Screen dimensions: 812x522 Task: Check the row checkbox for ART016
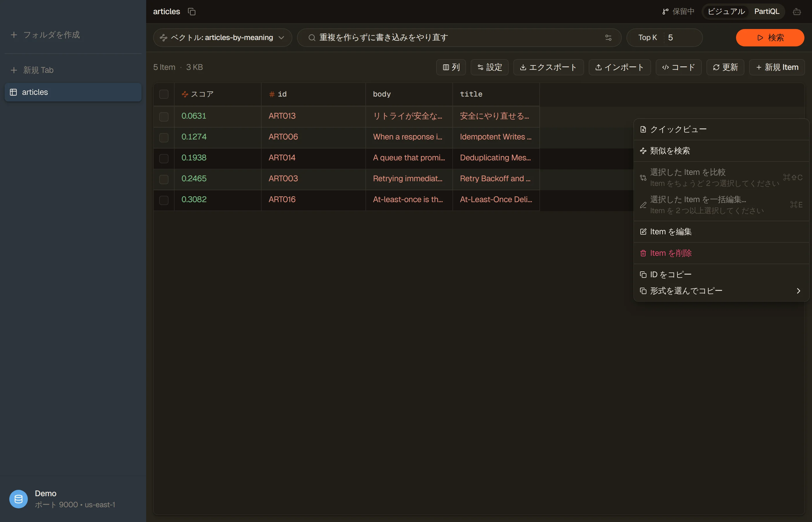164,200
